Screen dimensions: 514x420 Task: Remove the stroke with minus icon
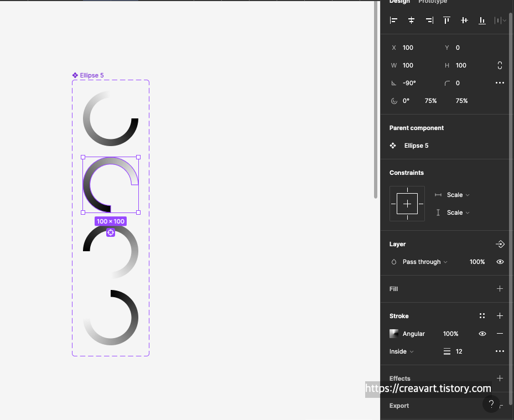tap(500, 334)
